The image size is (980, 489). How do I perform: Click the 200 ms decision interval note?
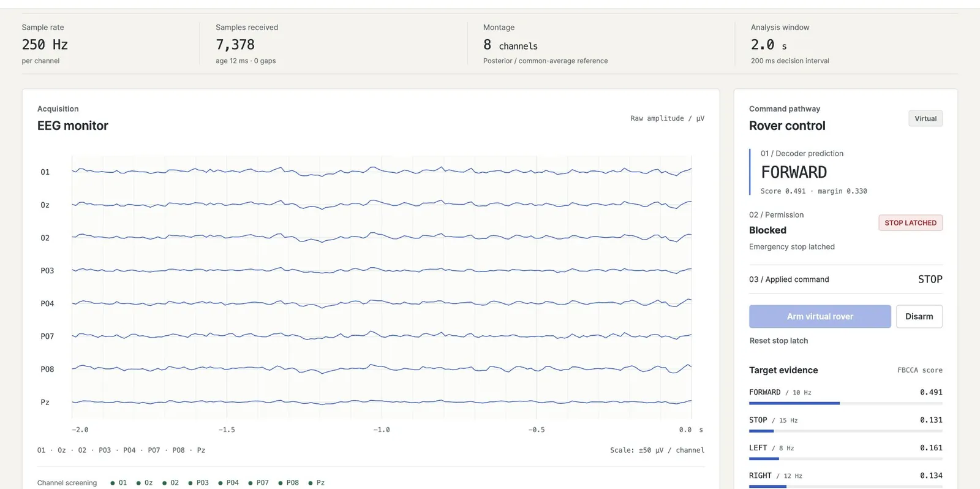[790, 61]
